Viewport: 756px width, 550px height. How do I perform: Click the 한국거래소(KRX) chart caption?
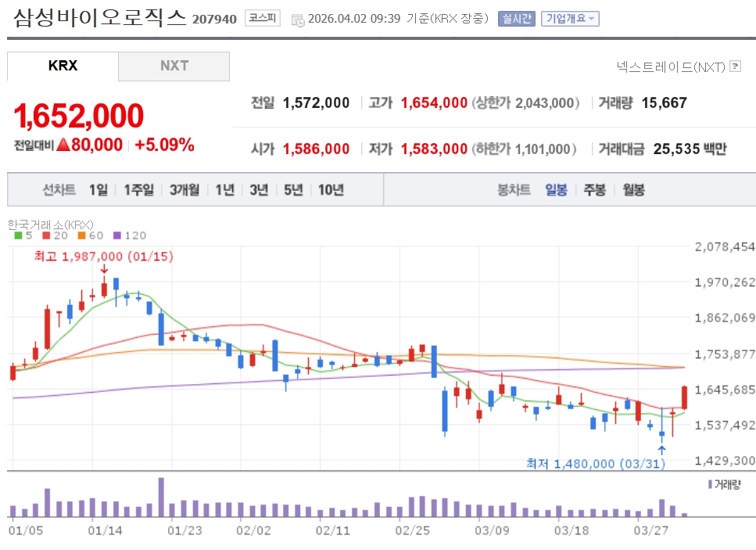pyautogui.click(x=51, y=225)
